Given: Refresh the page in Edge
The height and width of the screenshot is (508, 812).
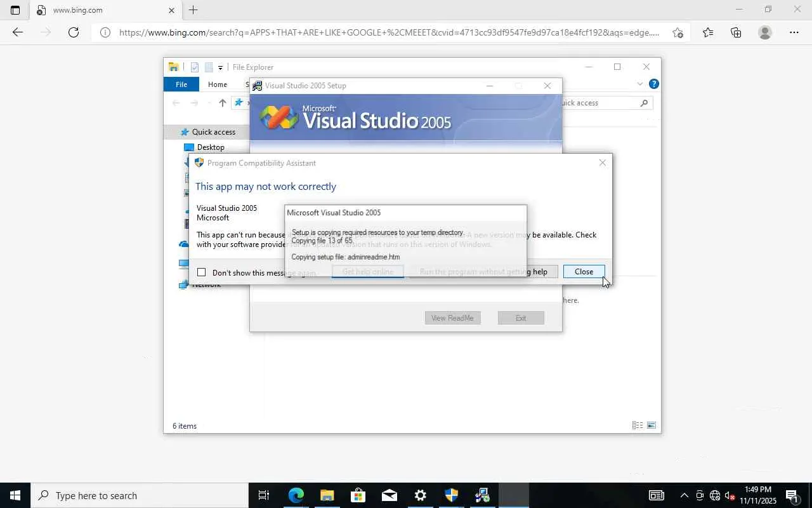Looking at the screenshot, I should pos(74,32).
